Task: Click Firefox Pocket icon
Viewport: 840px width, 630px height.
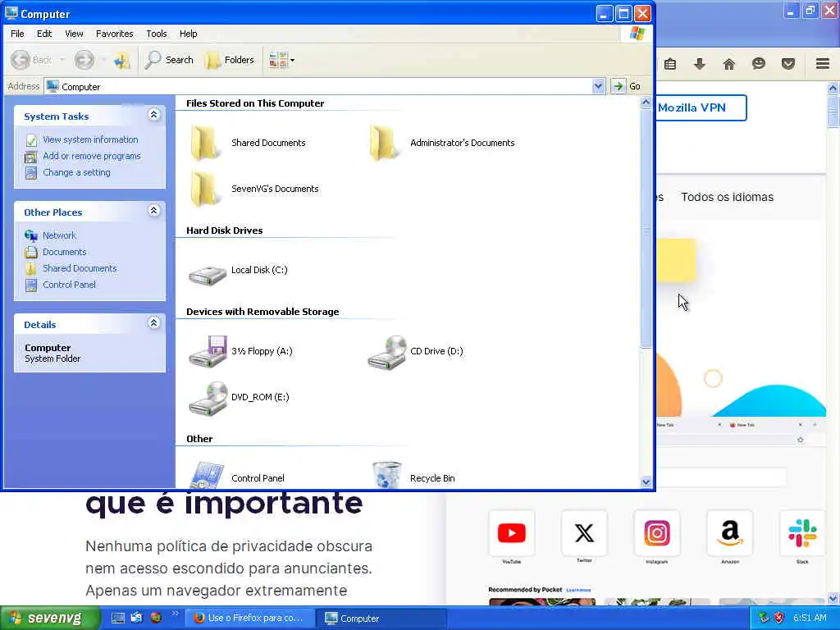Action: pyautogui.click(x=787, y=64)
